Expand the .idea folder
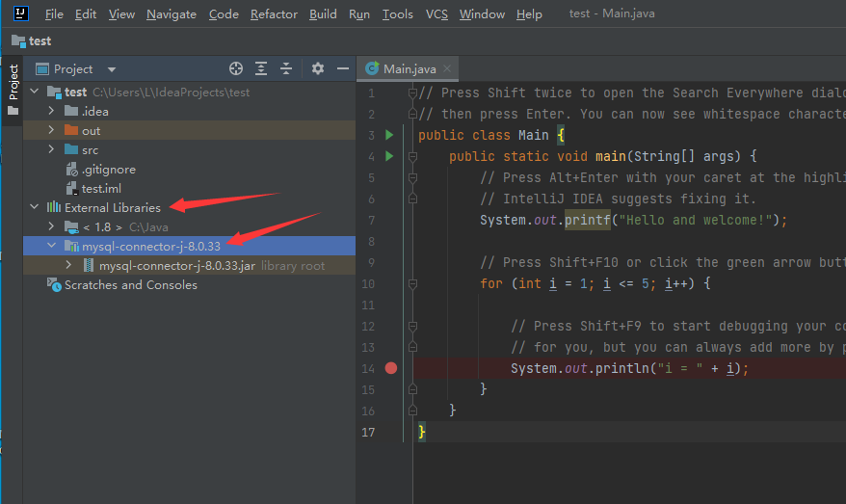The image size is (846, 504). tap(51, 111)
